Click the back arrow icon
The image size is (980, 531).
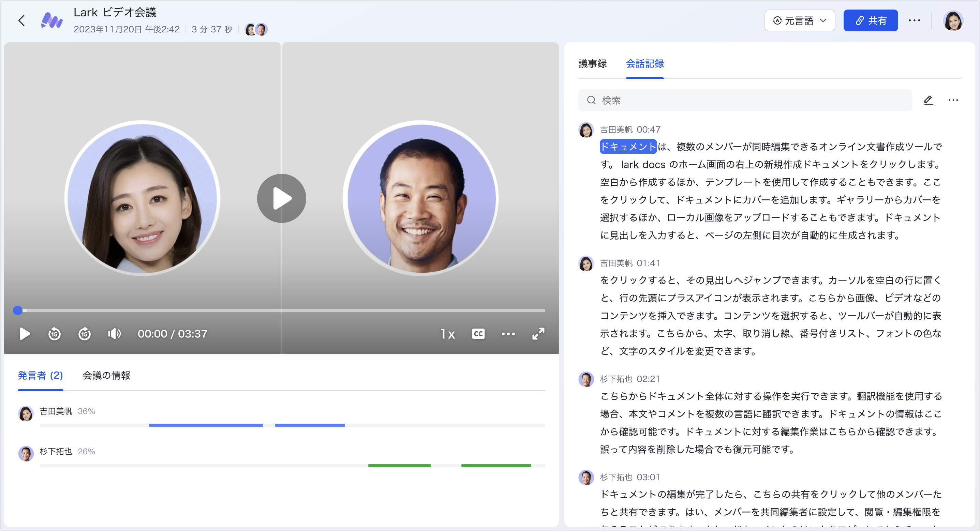[x=22, y=20]
